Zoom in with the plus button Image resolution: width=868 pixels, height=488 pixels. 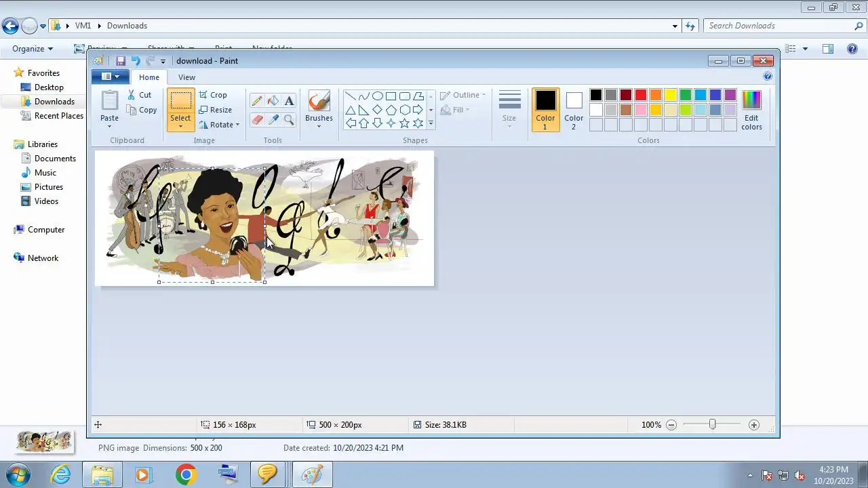pos(753,425)
